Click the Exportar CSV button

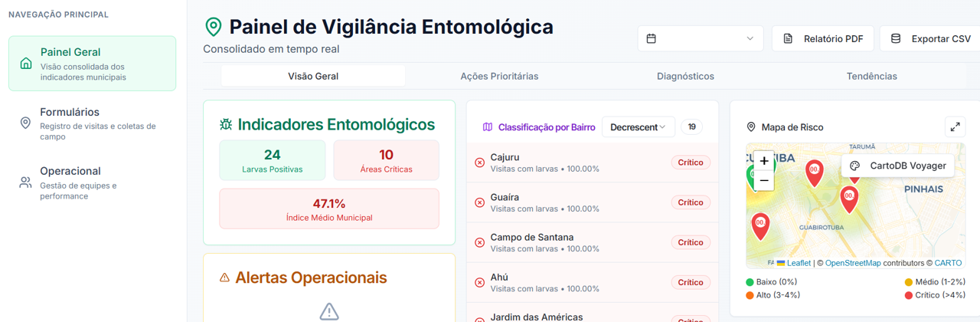pyautogui.click(x=931, y=38)
